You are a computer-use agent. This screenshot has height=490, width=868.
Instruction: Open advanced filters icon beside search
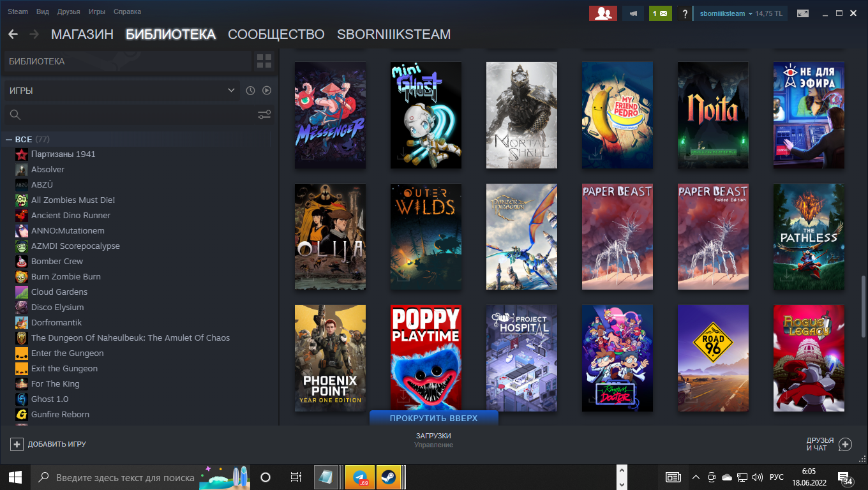click(x=264, y=115)
